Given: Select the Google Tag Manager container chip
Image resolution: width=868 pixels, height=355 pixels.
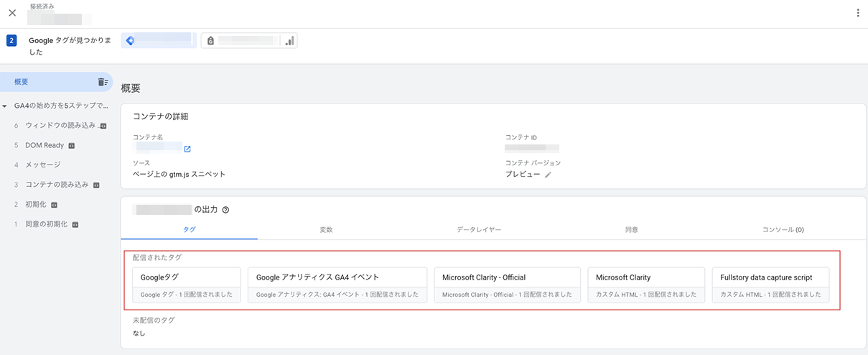Looking at the screenshot, I should tap(159, 41).
